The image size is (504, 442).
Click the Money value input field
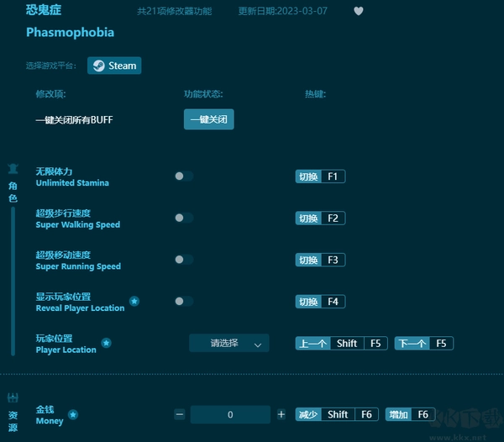pyautogui.click(x=230, y=414)
